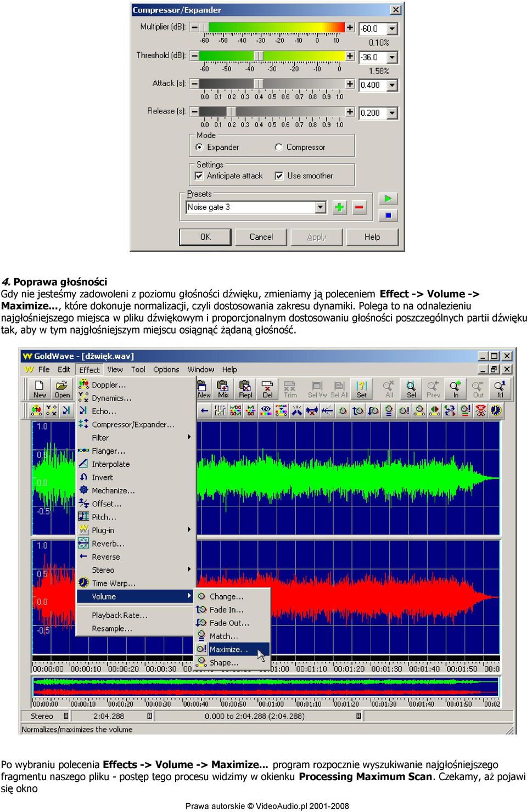Image resolution: width=527 pixels, height=812 pixels.
Task: Click the Del toolbar icon
Action: point(267,389)
